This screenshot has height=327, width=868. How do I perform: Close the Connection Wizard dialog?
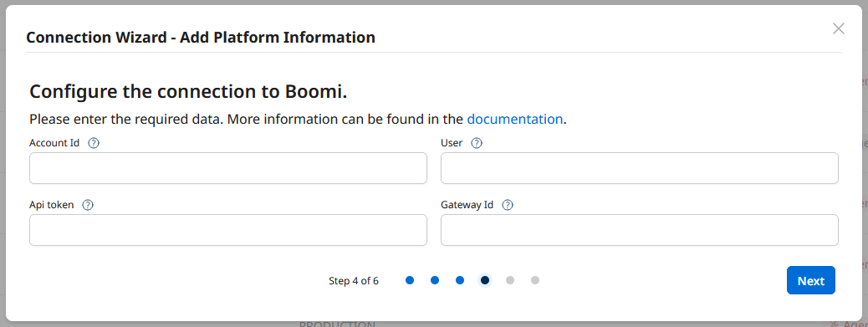pos(839,28)
